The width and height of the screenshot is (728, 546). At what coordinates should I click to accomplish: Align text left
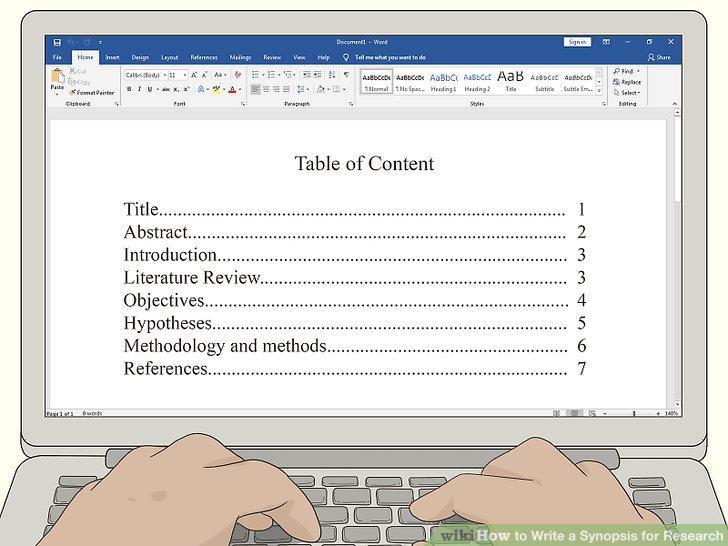click(x=255, y=89)
